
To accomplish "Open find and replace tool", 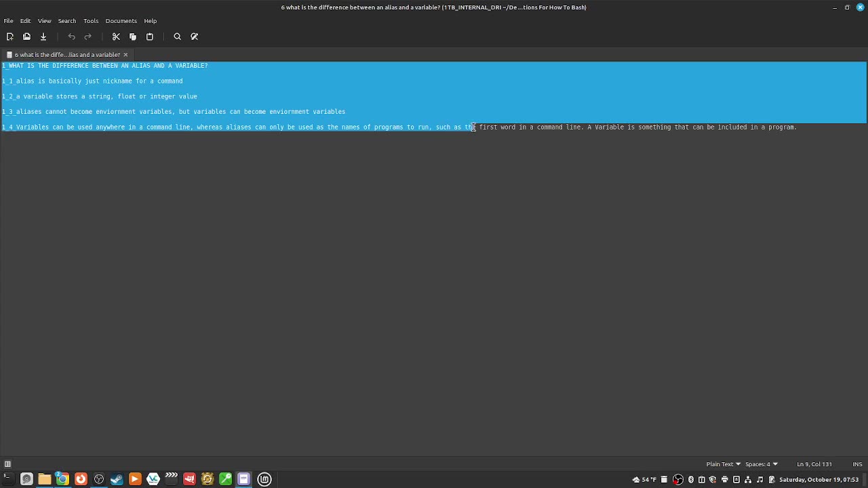I will [x=195, y=37].
